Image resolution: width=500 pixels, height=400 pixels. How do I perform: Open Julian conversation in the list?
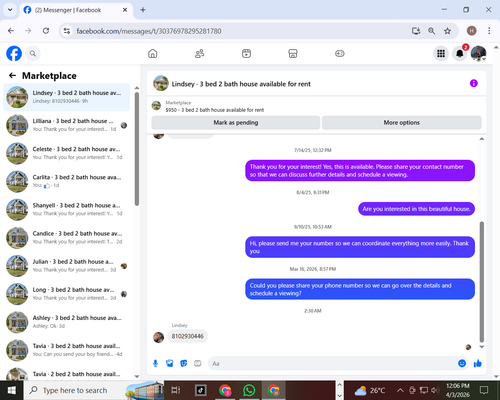tap(67, 266)
